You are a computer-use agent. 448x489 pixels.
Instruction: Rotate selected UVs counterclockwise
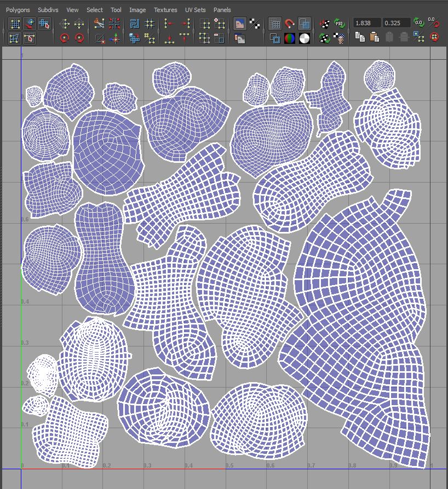pos(65,37)
